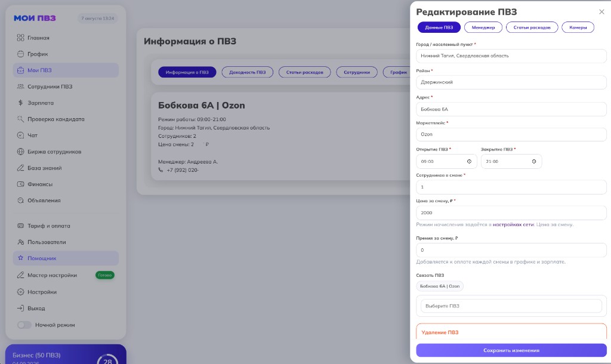Click the Проверка кандидата sparkle icon
Image resolution: width=611 pixels, height=364 pixels.
tap(21, 119)
